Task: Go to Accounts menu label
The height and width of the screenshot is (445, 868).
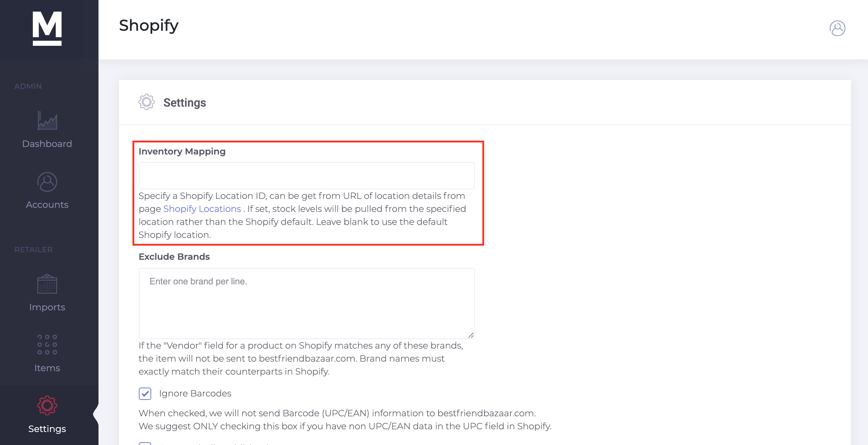Action: [x=47, y=204]
